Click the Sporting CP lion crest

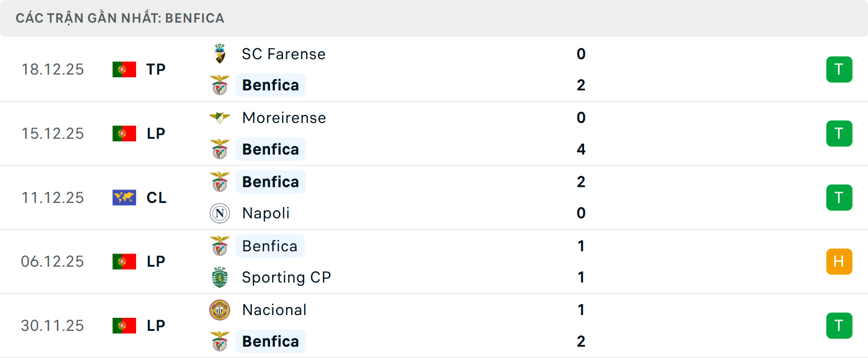coord(220,277)
